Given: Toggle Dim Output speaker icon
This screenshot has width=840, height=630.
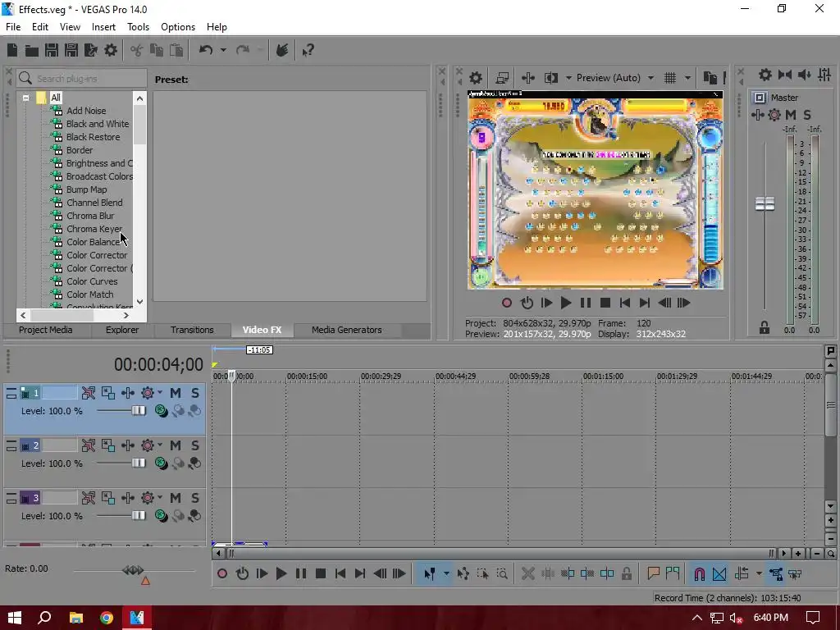Looking at the screenshot, I should click(805, 75).
